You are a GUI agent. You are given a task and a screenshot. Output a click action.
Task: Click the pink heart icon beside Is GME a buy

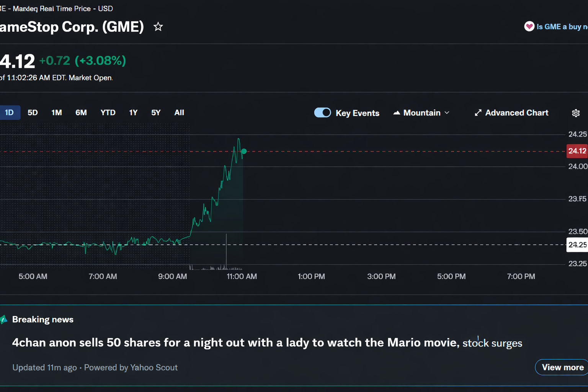529,26
